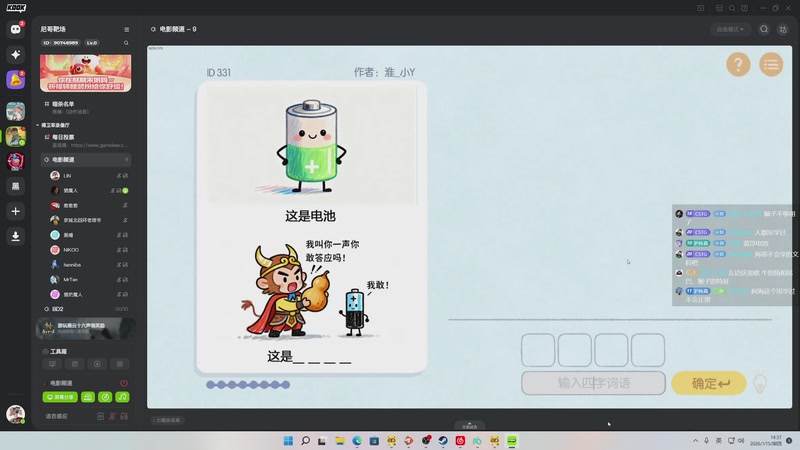Click fourth toolbox grid icon
Screen dimensions: 800x450
[120, 364]
